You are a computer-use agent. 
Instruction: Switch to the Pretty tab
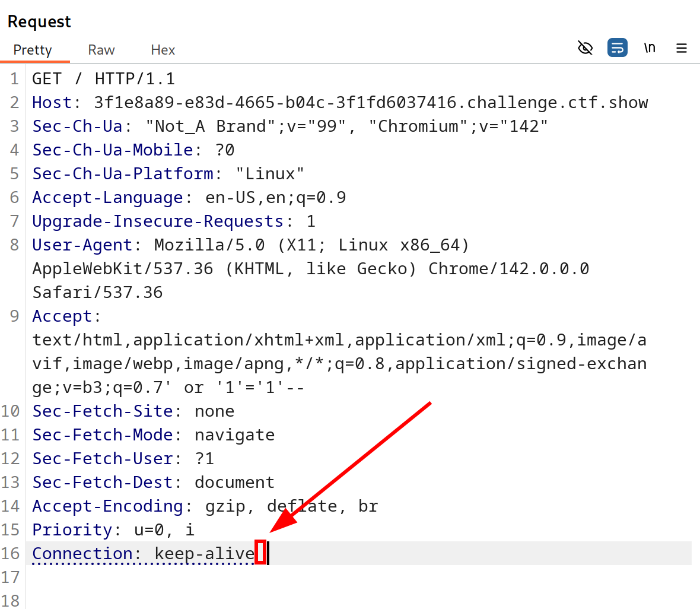[33, 50]
